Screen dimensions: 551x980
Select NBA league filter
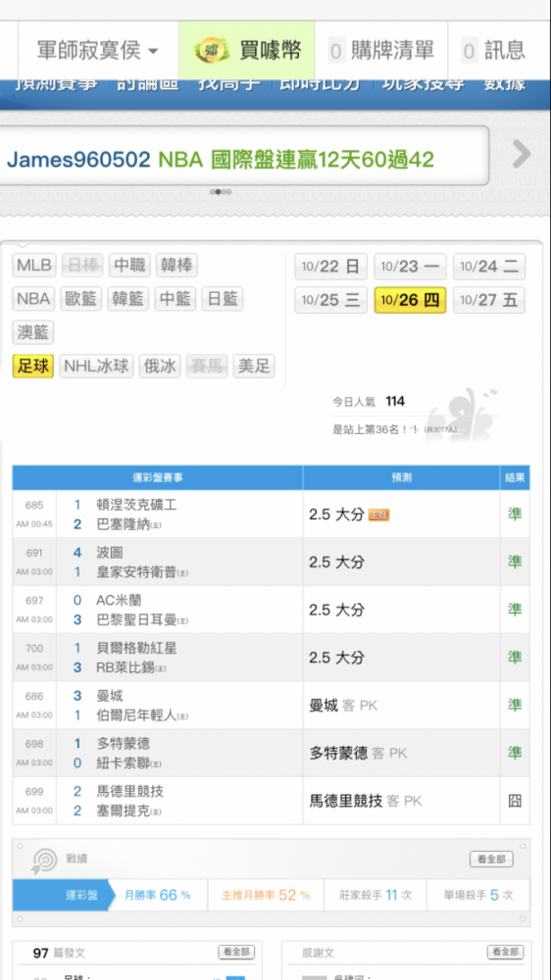click(x=33, y=299)
